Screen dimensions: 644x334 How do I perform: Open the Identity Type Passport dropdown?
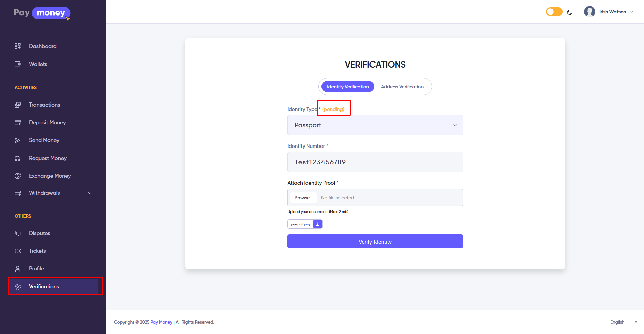click(x=375, y=125)
